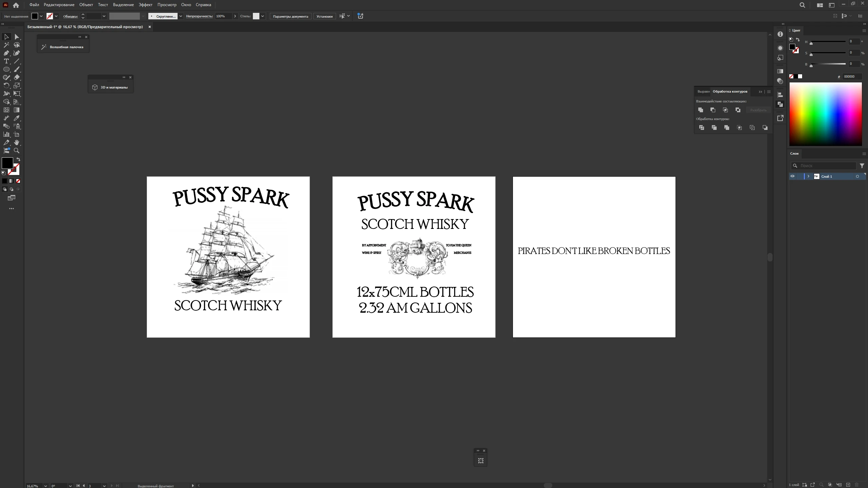
Task: Open the Эффект menu
Action: [x=145, y=5]
